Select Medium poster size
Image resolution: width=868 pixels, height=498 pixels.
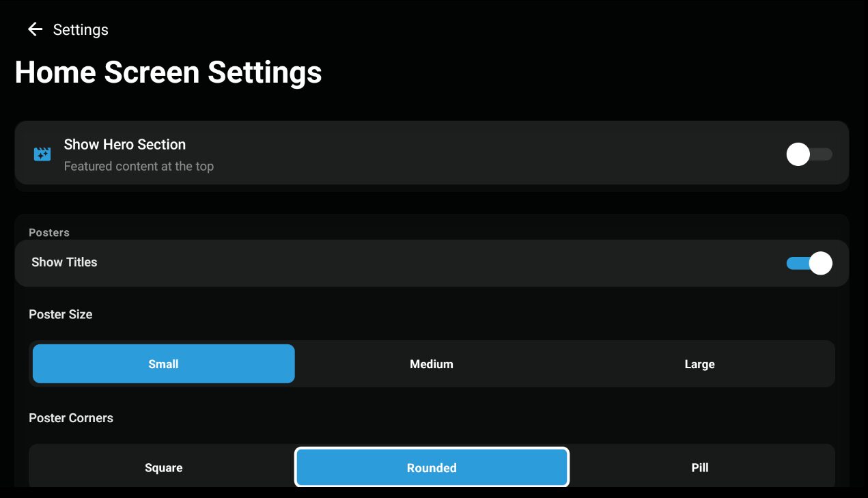pos(432,364)
